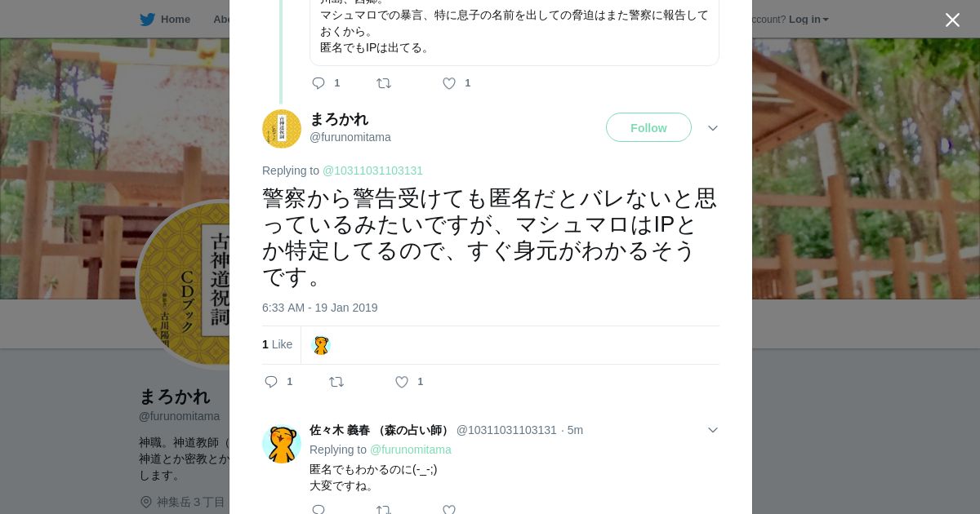The height and width of the screenshot is (514, 980).
Task: Open 佐々木 義春's orange bear avatar
Action: 282,445
